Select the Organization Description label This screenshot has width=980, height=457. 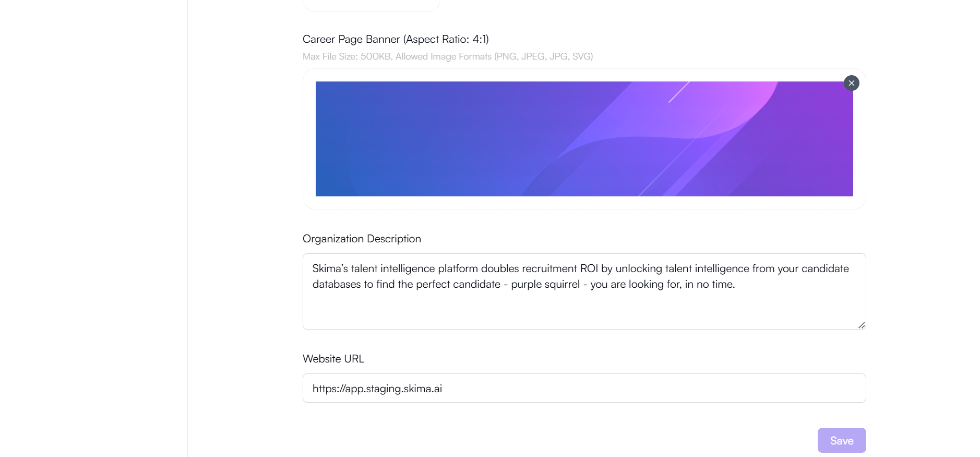click(x=362, y=239)
